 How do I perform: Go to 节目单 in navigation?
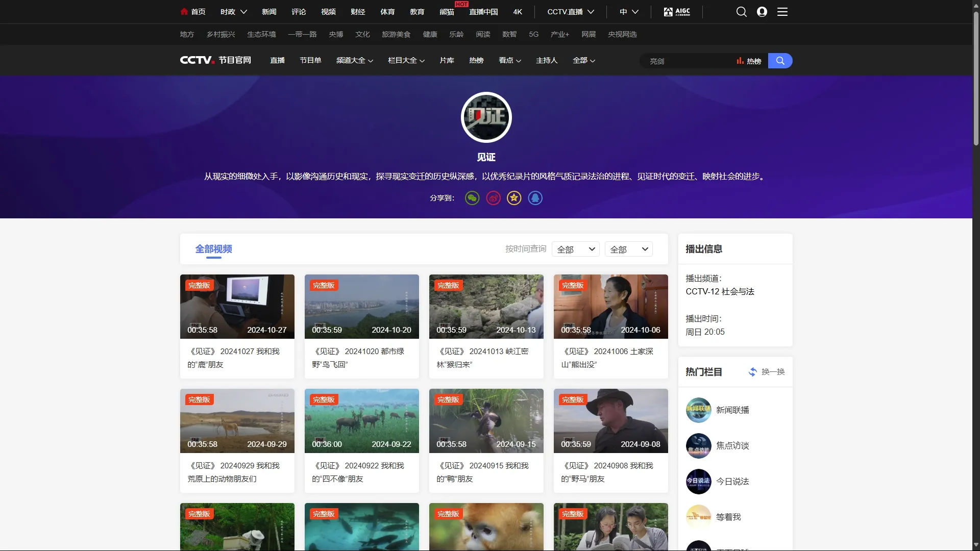310,60
